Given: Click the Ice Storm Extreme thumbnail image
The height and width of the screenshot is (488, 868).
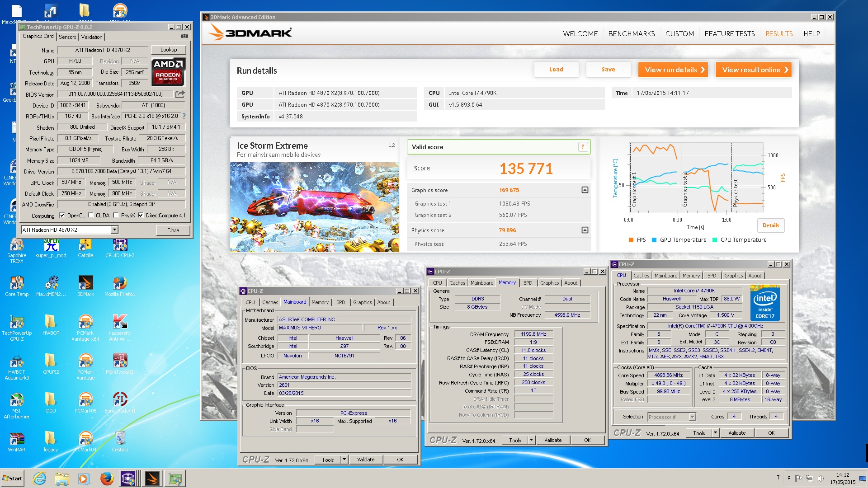Looking at the screenshot, I should 314,207.
